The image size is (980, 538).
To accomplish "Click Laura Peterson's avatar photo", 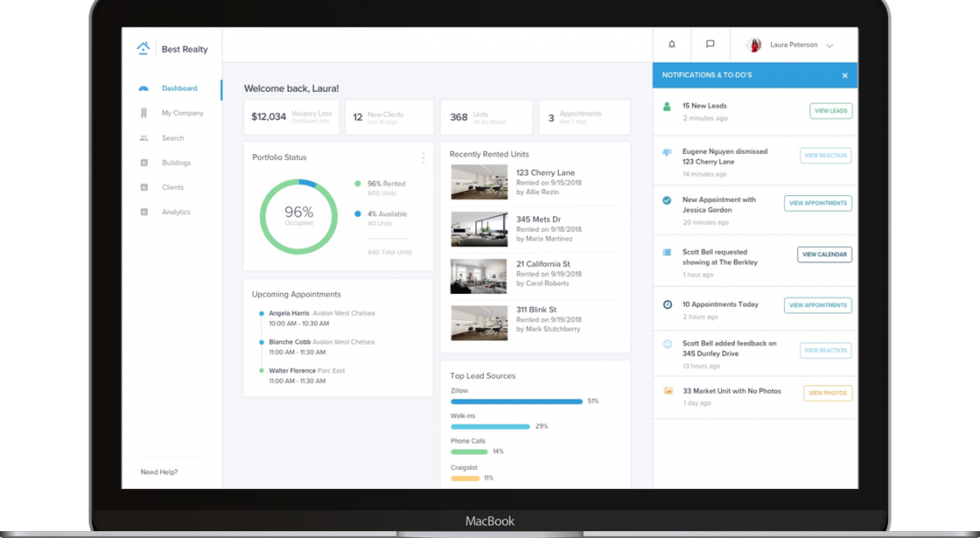I will click(754, 45).
